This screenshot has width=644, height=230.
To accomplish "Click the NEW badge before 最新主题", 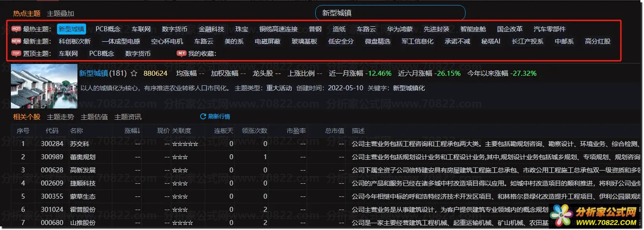I will (16, 41).
